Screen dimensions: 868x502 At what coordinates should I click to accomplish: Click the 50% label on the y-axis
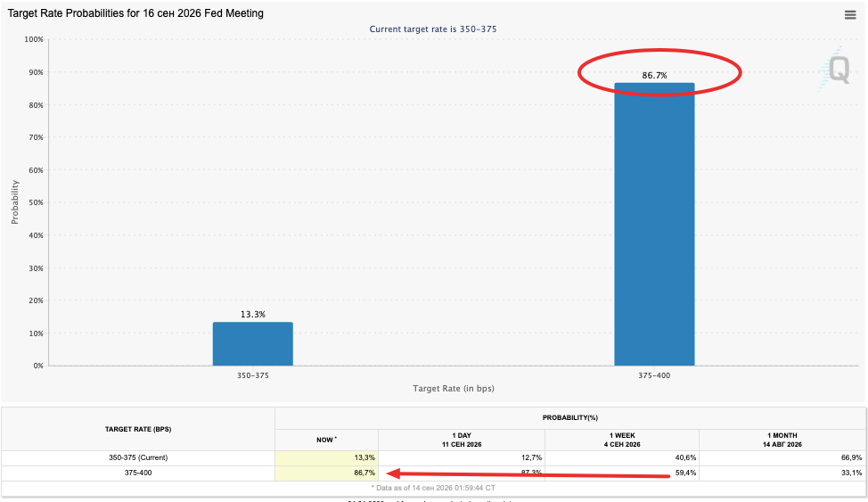pos(36,202)
